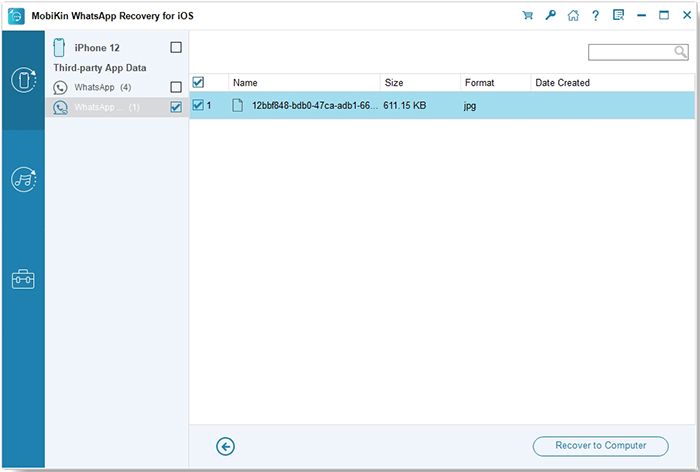Go back with the arrow button
The height and width of the screenshot is (472, 700).
(225, 446)
